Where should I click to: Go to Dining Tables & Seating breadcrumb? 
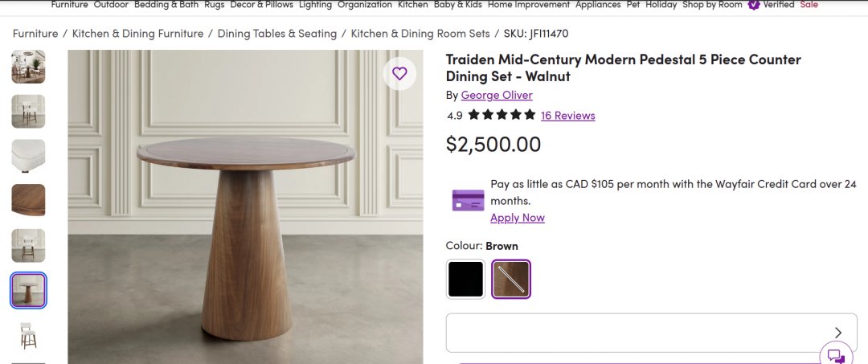click(276, 34)
